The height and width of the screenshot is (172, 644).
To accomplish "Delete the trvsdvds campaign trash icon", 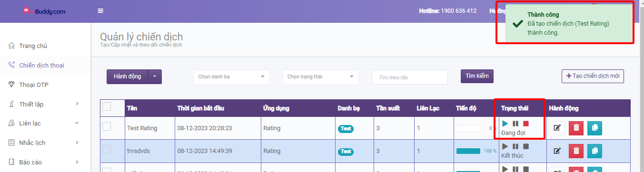I will 576,151.
